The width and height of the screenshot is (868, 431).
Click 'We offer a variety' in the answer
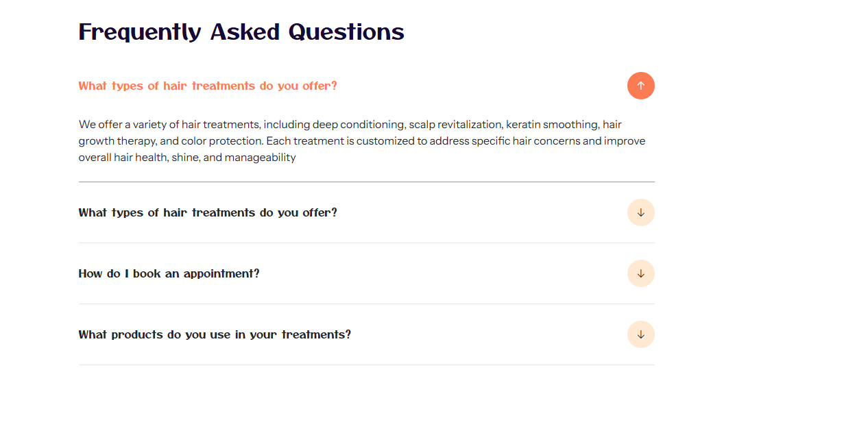(119, 125)
